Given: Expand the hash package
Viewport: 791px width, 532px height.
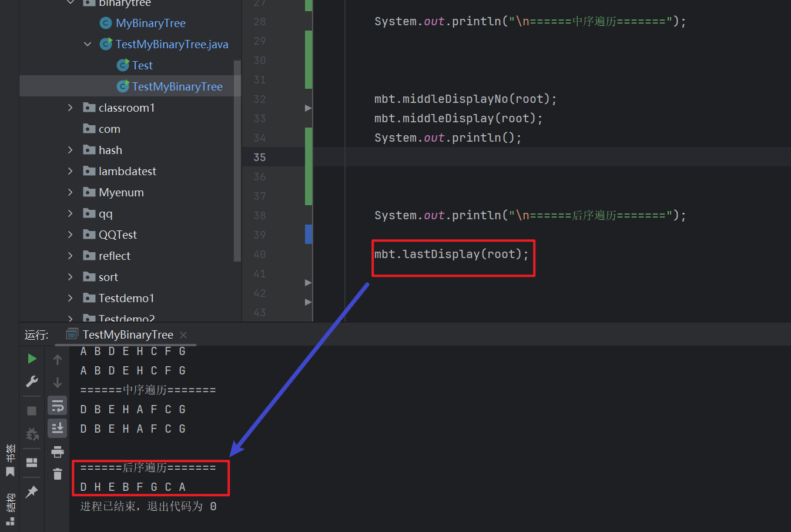Looking at the screenshot, I should pyautogui.click(x=71, y=150).
